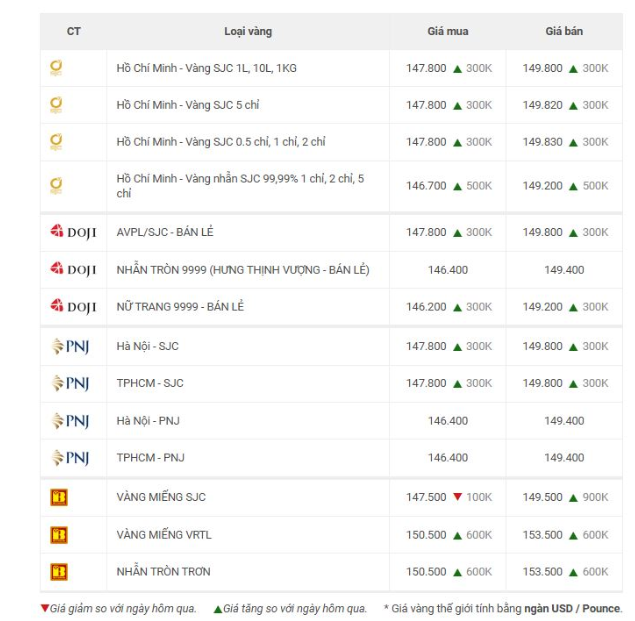Click the 'CT' column header
This screenshot has width=635, height=621.
(73, 31)
